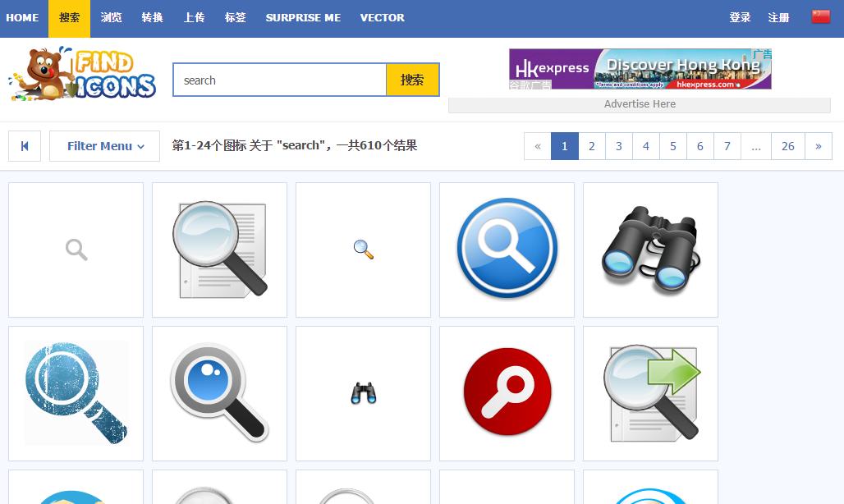Select page 1 in pagination
Screen dimensions: 844x504
[x=565, y=146]
